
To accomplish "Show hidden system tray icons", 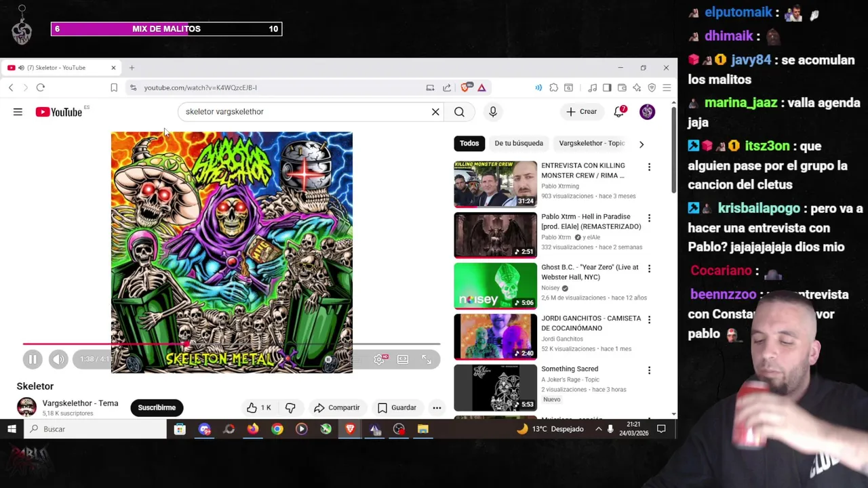I will (598, 429).
